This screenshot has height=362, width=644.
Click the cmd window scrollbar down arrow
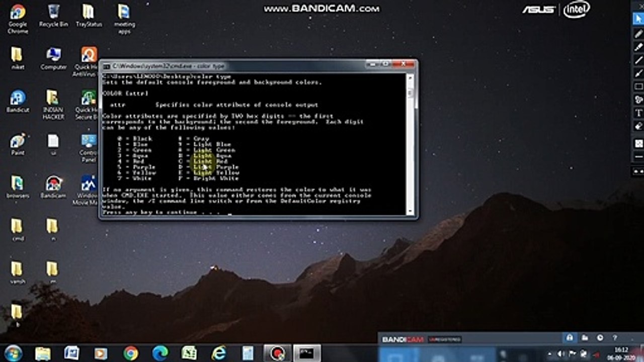(410, 211)
